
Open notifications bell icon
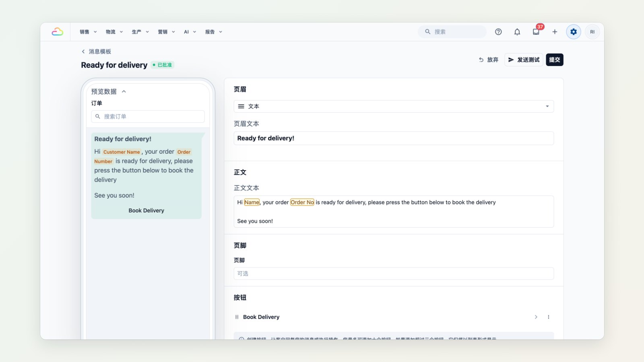click(517, 32)
